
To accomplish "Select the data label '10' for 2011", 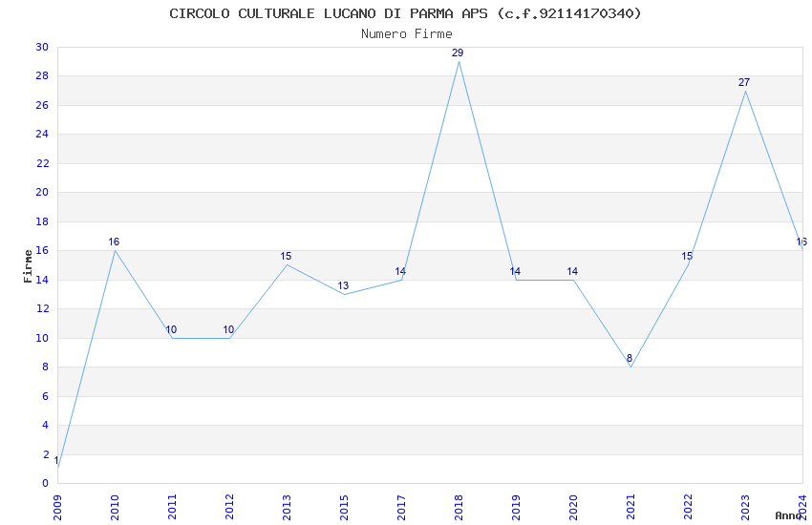I will point(171,329).
